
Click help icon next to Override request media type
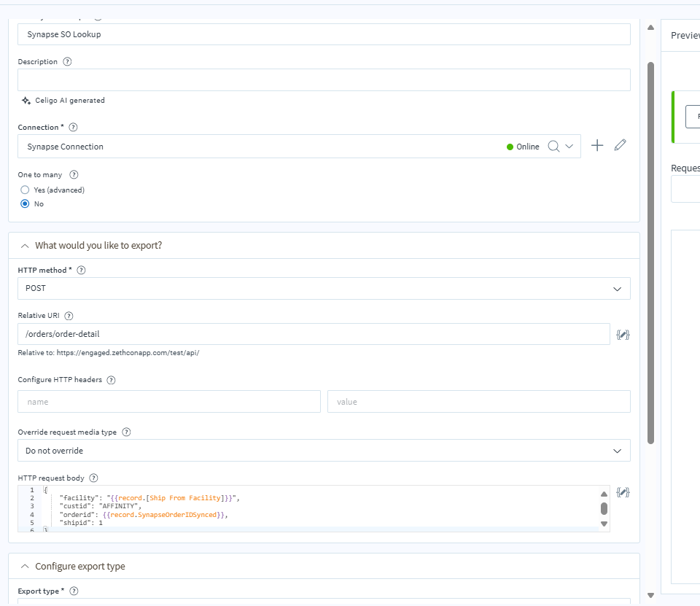pyautogui.click(x=126, y=432)
